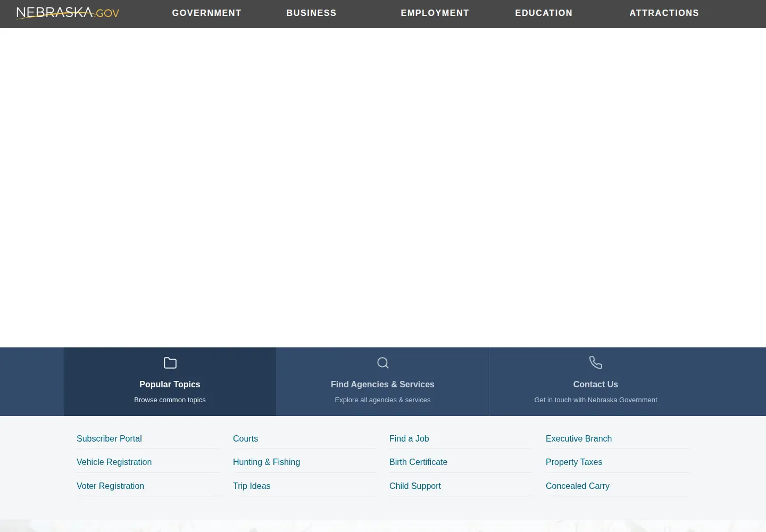Open the Voter Registration link
Screen dimensions: 766x532
coord(110,486)
